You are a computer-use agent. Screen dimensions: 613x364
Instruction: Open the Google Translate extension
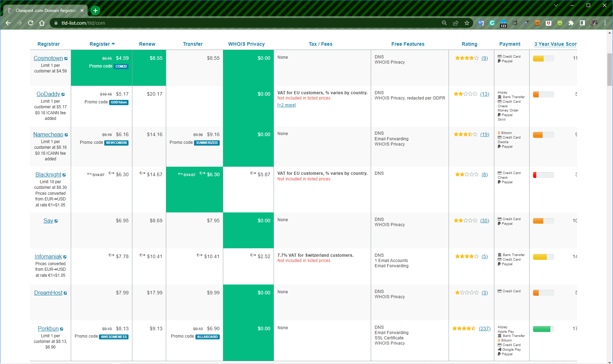point(481,23)
